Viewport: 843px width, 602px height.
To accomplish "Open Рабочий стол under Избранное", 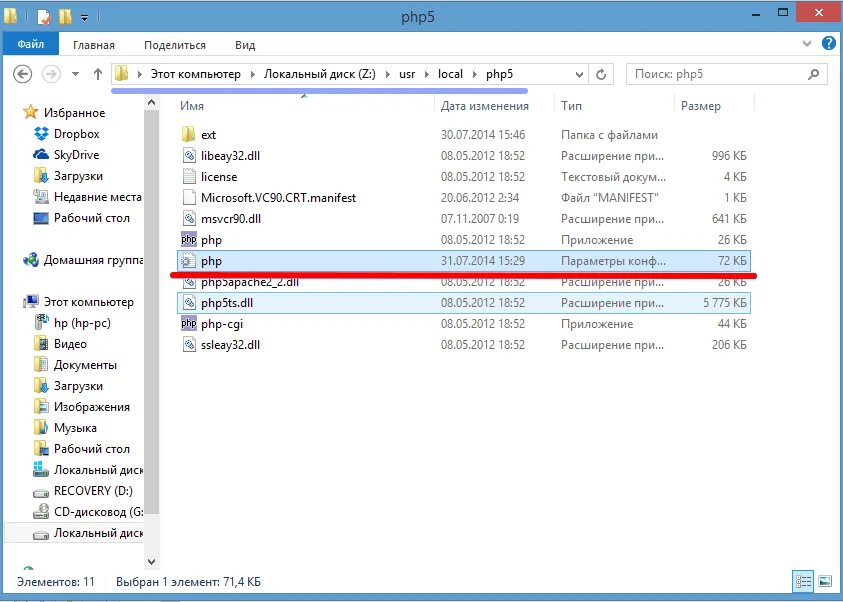I will tap(91, 218).
